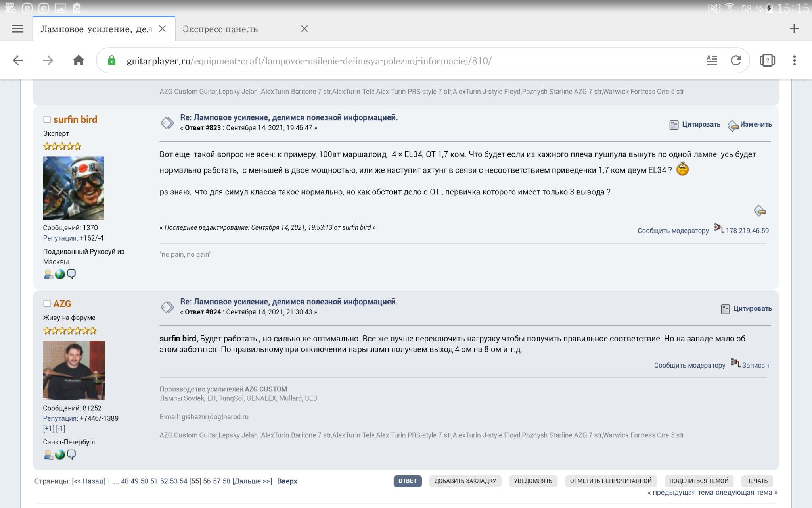The width and height of the screenshot is (812, 508).
Task: Open the tab switcher showing 2 tabs
Action: coord(767,60)
